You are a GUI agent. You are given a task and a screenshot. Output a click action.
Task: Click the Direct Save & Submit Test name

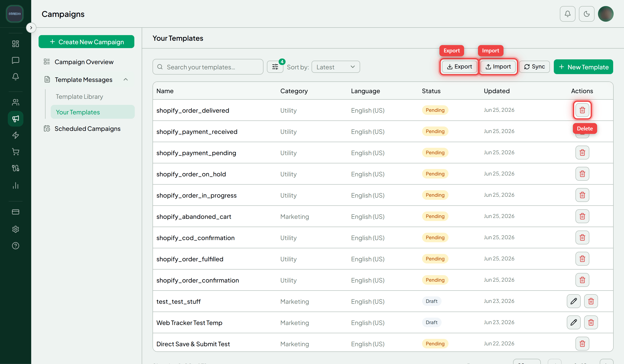click(x=193, y=344)
